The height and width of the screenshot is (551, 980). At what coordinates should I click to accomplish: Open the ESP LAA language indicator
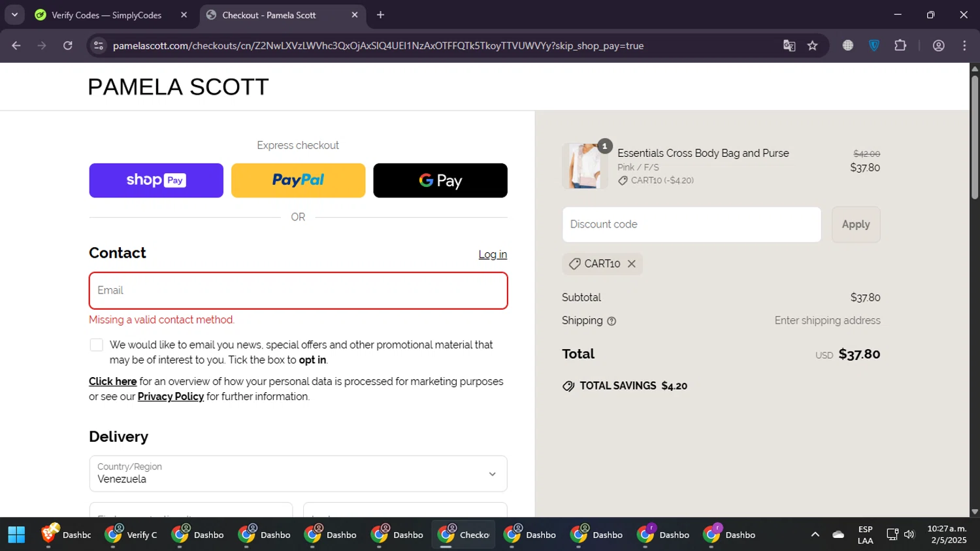[866, 535]
